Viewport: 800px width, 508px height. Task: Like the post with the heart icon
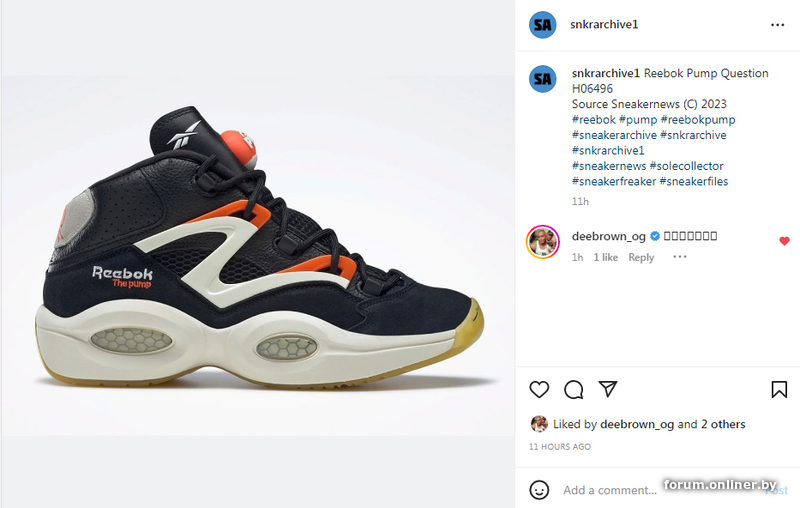pos(539,390)
